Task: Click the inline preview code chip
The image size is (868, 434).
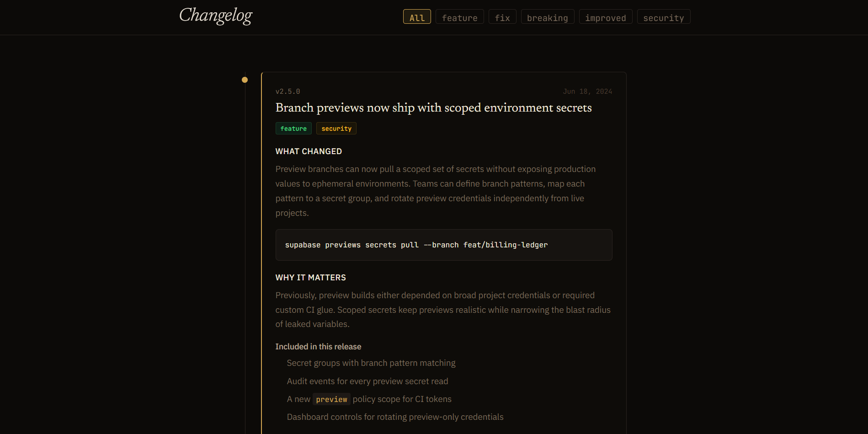Action: click(331, 399)
